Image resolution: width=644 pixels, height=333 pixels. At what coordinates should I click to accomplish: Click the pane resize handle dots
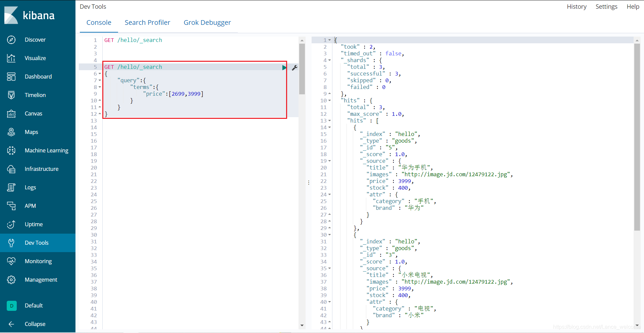point(309,183)
